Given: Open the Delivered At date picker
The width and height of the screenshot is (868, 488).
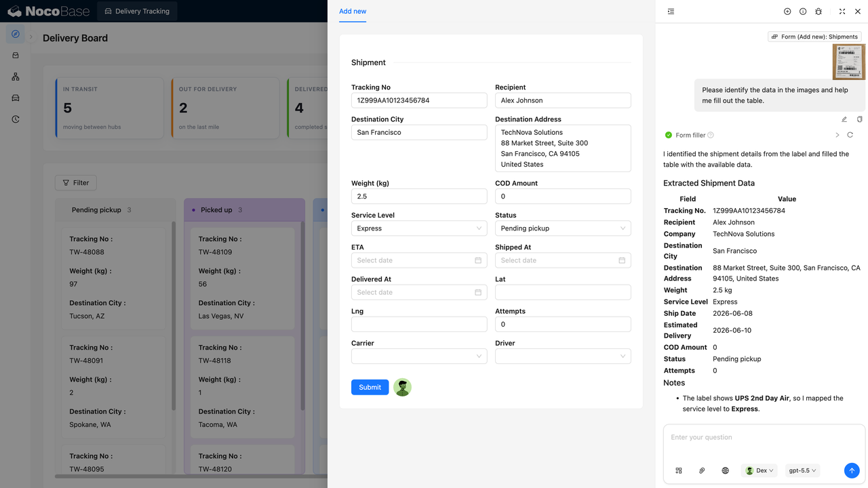Looking at the screenshot, I should [x=419, y=292].
